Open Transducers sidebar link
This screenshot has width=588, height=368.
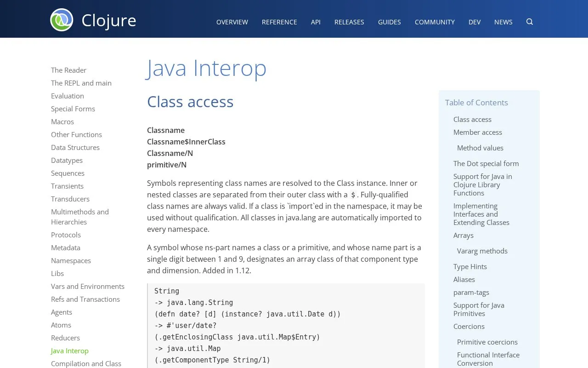click(x=70, y=199)
